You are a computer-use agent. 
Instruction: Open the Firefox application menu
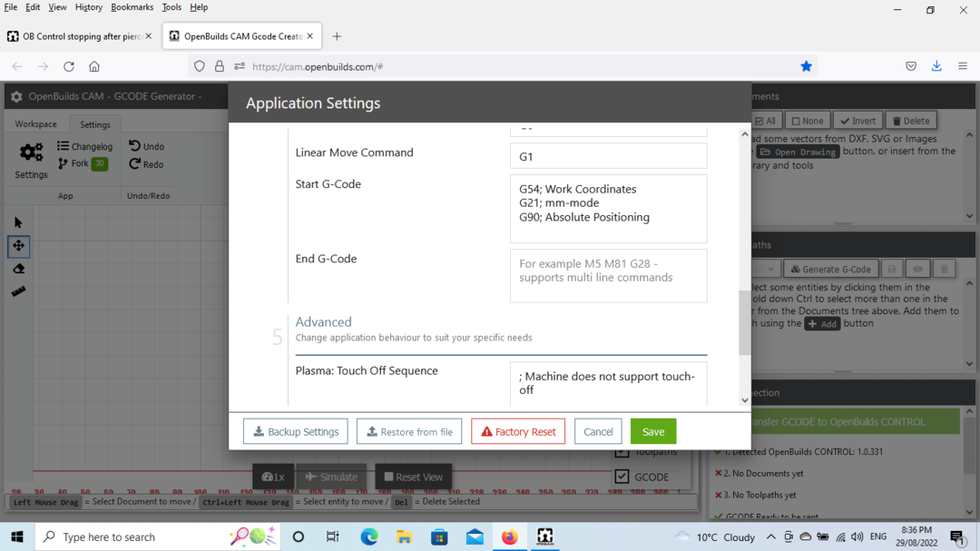[x=963, y=66]
